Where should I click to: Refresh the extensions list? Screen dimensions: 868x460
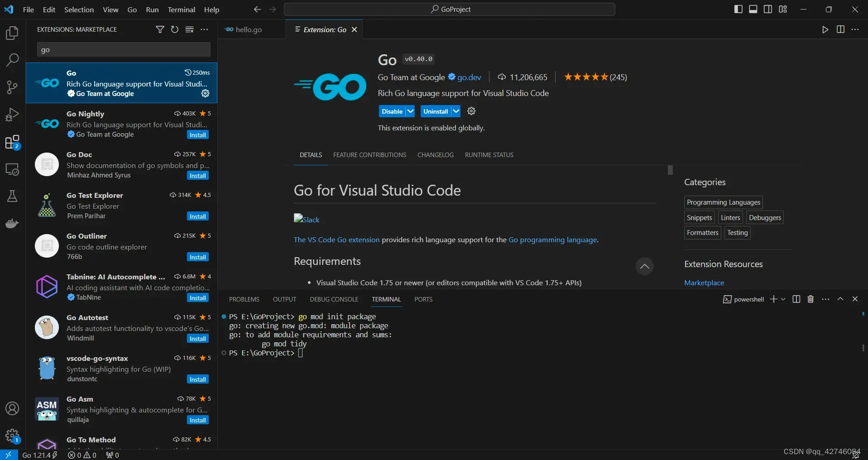tap(175, 29)
